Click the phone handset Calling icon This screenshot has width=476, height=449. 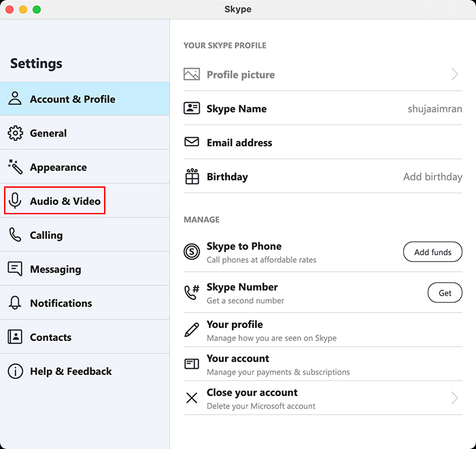15,235
